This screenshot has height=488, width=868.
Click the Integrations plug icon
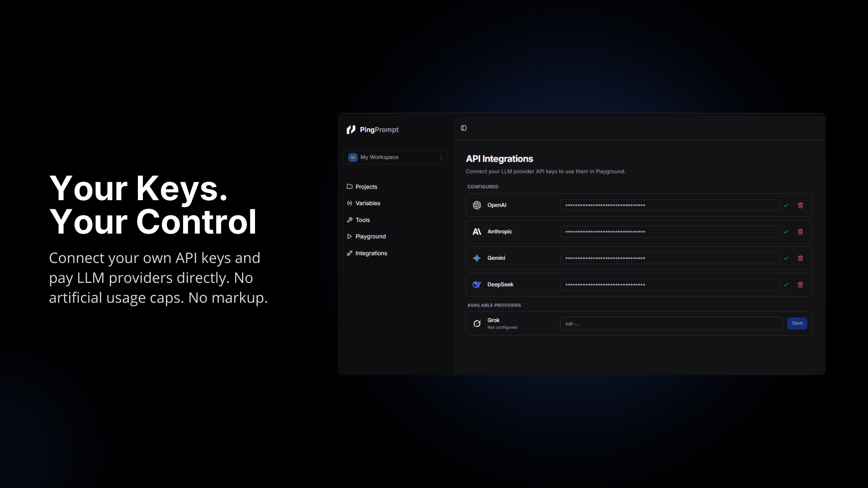[x=350, y=253]
